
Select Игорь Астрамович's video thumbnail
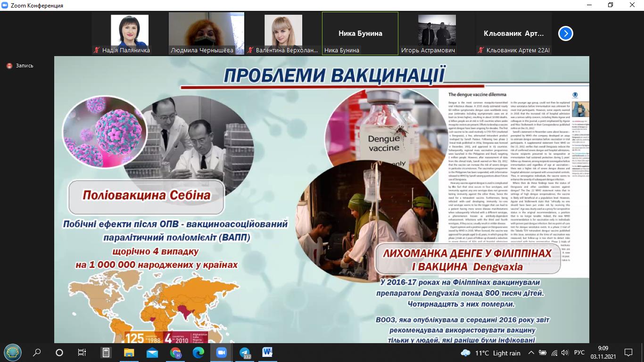point(437,33)
